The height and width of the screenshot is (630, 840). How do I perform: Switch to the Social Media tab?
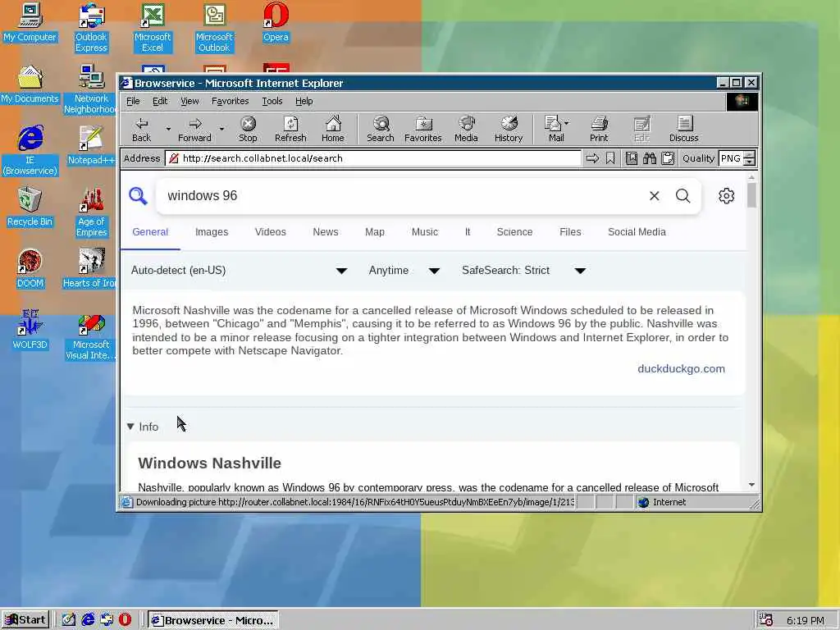(x=637, y=232)
